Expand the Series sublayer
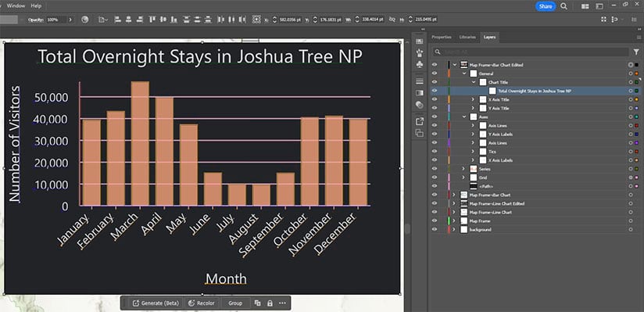Image resolution: width=644 pixels, height=312 pixels. pyautogui.click(x=464, y=169)
